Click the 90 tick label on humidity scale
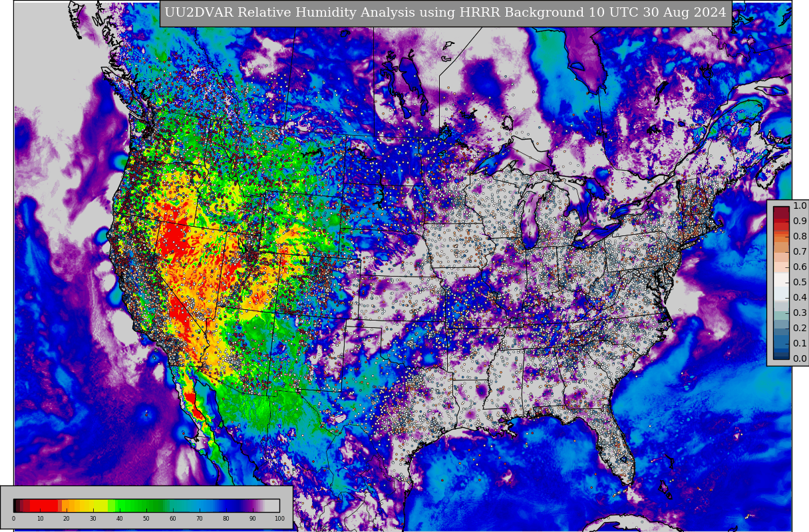The width and height of the screenshot is (809, 532). 253,519
